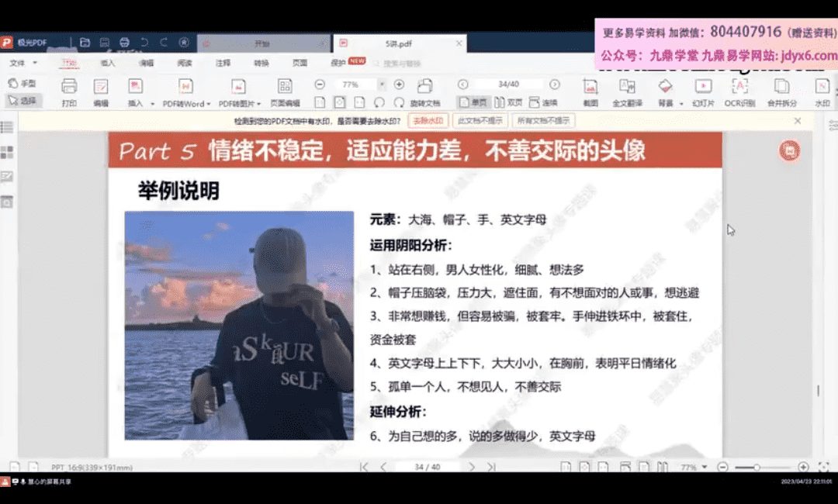The height and width of the screenshot is (504, 838).
Task: Click the zoom-in plus icon in toolbar
Action: click(399, 84)
